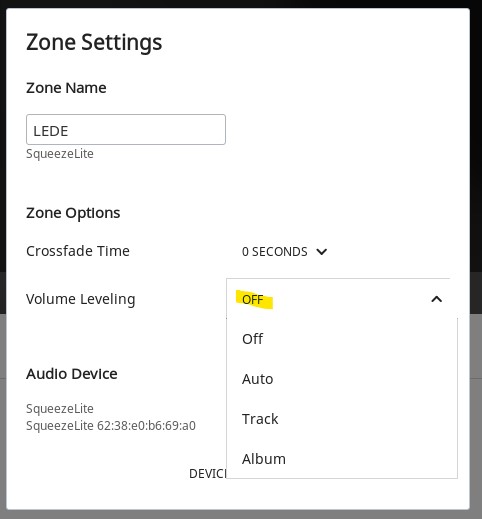Click the Zone Name heading

point(66,88)
